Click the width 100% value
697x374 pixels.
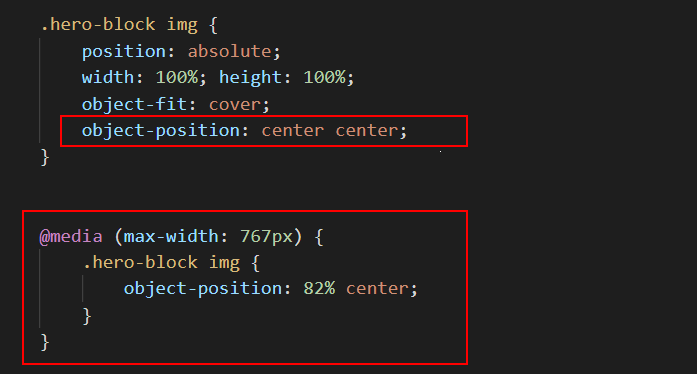(x=177, y=77)
